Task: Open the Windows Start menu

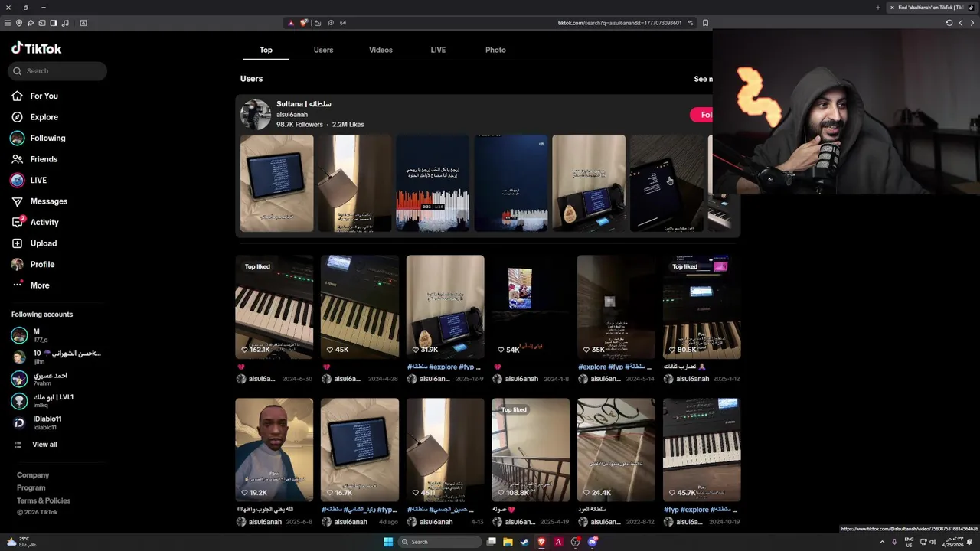Action: (x=388, y=542)
